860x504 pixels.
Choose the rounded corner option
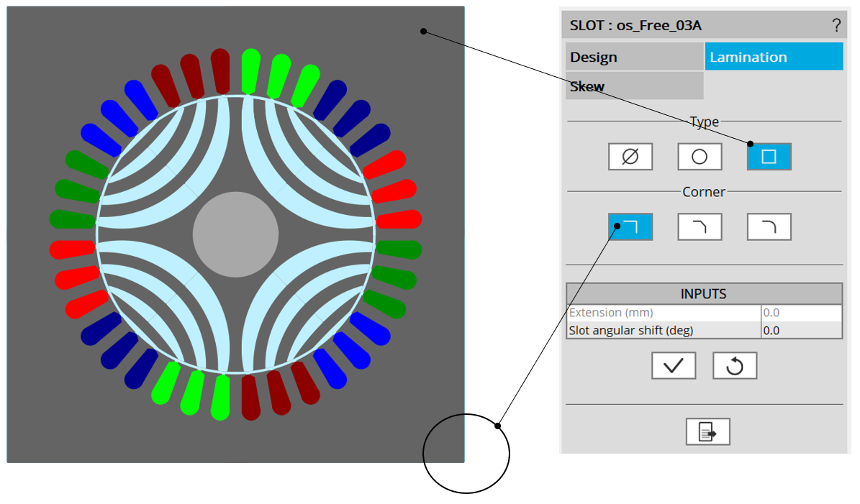click(769, 226)
